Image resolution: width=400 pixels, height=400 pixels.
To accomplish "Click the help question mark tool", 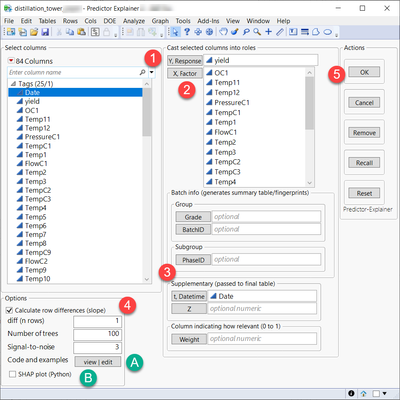I will click(187, 32).
